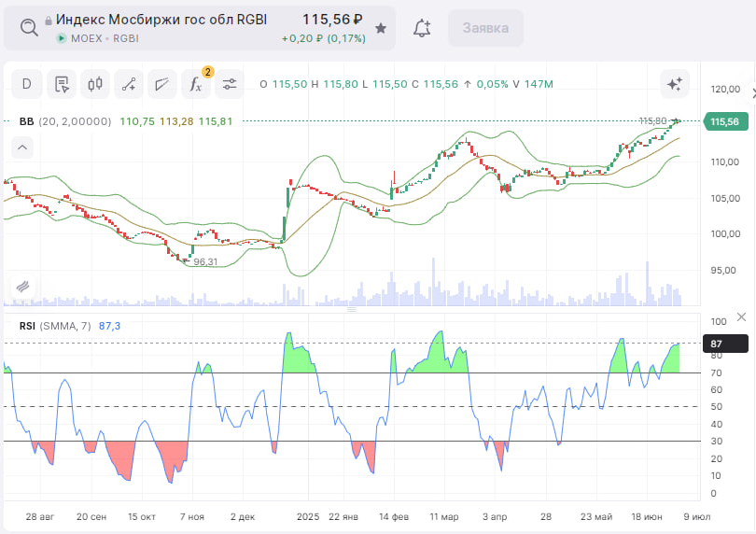This screenshot has height=534, width=756.
Task: Open the D timeframe selector
Action: tap(26, 84)
